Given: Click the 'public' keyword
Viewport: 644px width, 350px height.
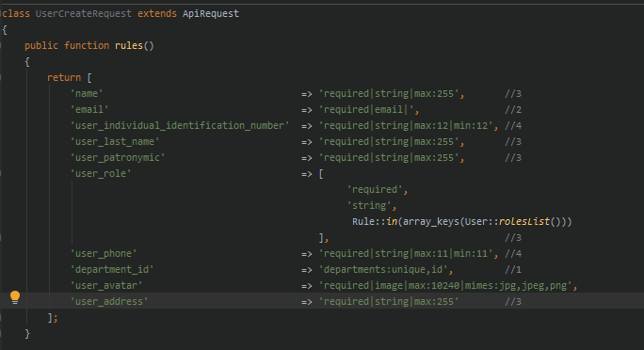Looking at the screenshot, I should click(x=41, y=45).
